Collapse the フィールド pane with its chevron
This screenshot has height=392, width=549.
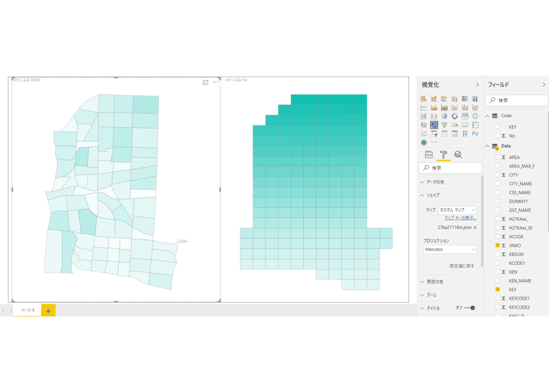click(x=544, y=85)
